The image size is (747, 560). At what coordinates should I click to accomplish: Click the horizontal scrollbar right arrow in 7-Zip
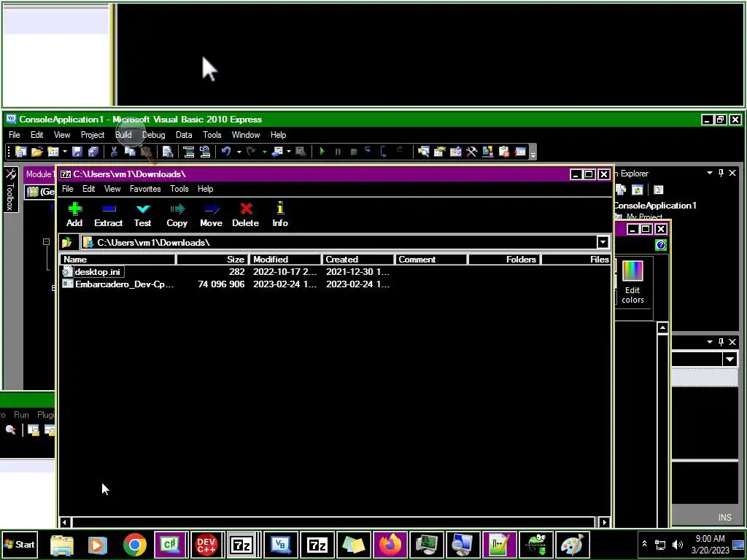[x=605, y=522]
